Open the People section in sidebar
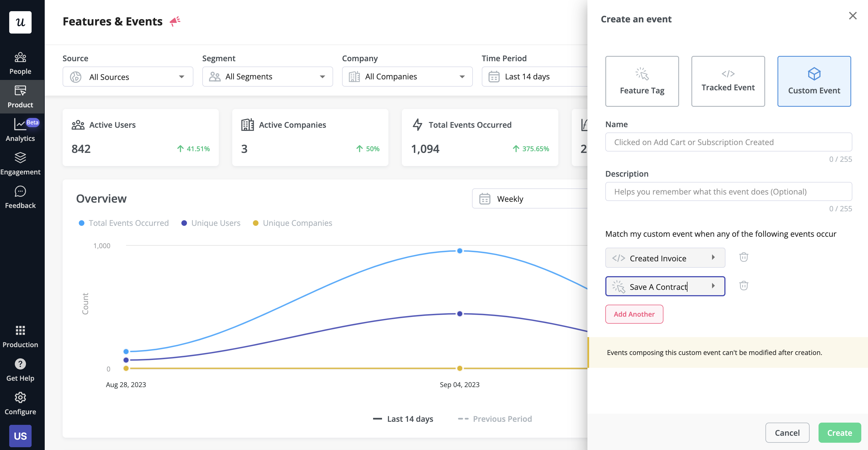868x450 pixels. [x=20, y=63]
